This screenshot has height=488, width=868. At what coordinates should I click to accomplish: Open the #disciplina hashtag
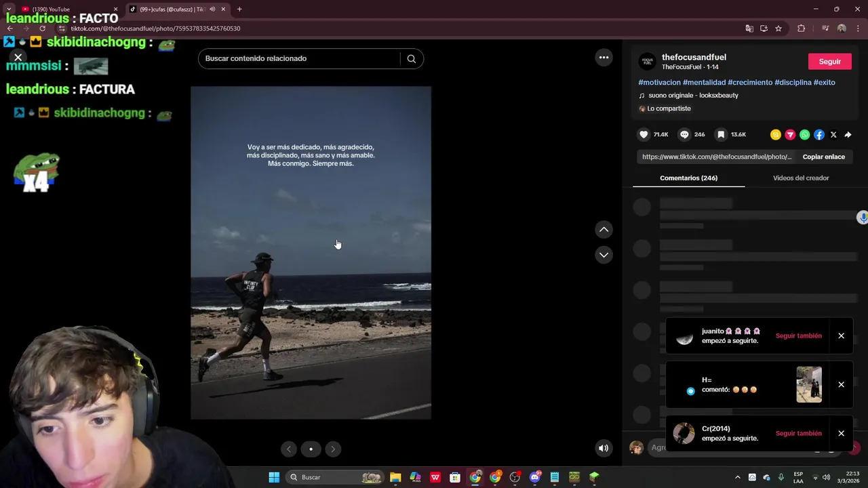793,82
